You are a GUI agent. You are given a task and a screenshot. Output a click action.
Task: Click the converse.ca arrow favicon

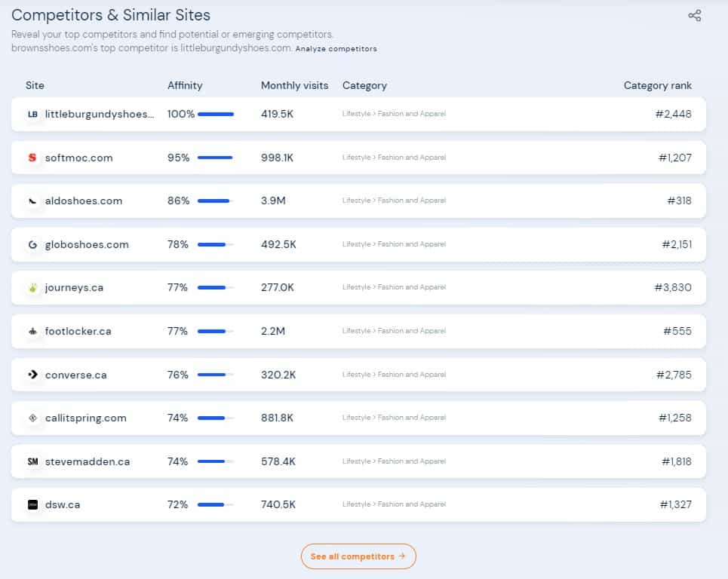[32, 375]
